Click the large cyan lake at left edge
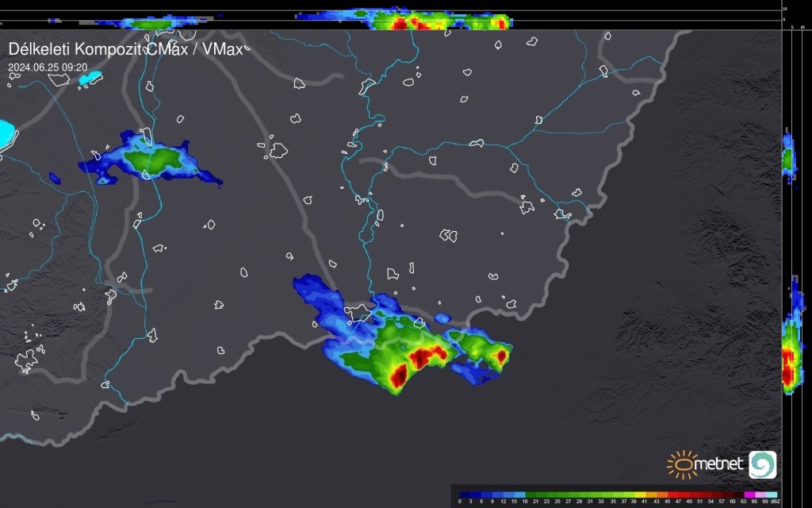 pos(5,133)
